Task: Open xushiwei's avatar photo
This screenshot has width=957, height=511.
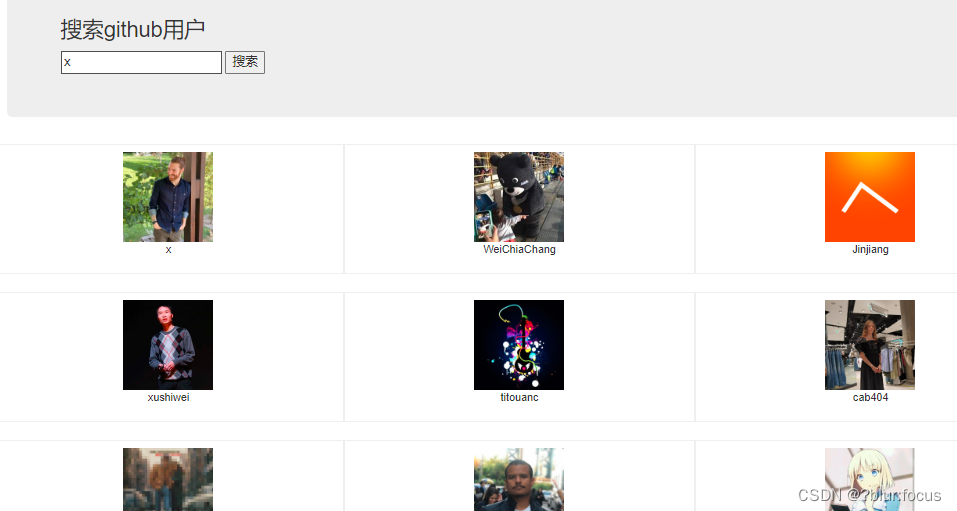Action: (168, 344)
